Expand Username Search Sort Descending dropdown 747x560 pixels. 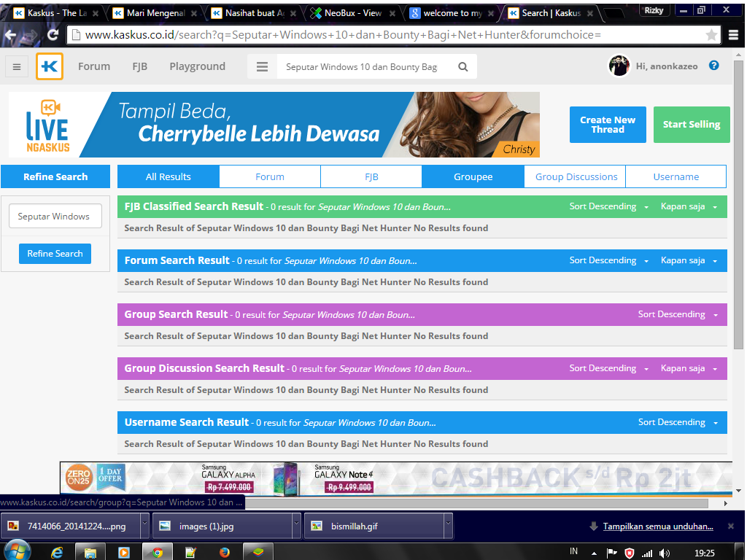tap(678, 422)
